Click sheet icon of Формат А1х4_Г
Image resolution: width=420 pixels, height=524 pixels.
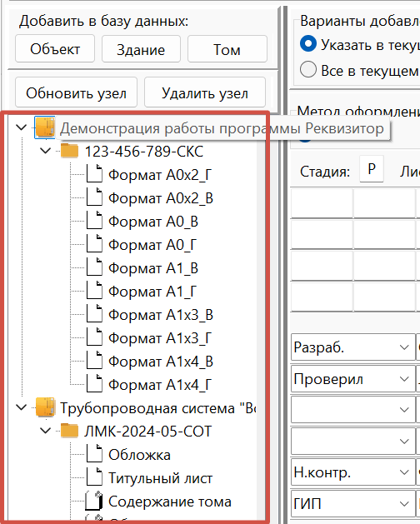point(94,384)
